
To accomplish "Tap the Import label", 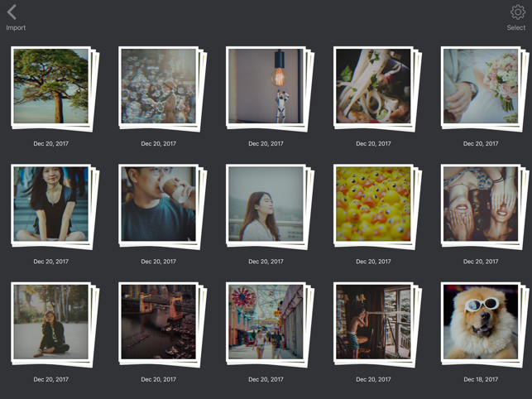I will point(16,28).
